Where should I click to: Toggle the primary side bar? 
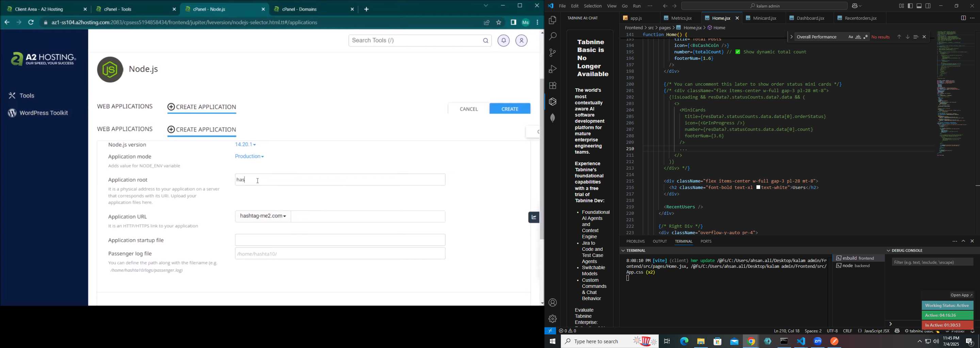tap(910, 6)
